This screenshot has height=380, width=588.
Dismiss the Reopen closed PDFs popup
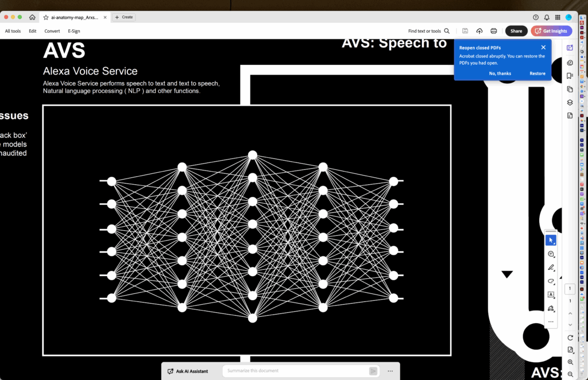tap(543, 47)
